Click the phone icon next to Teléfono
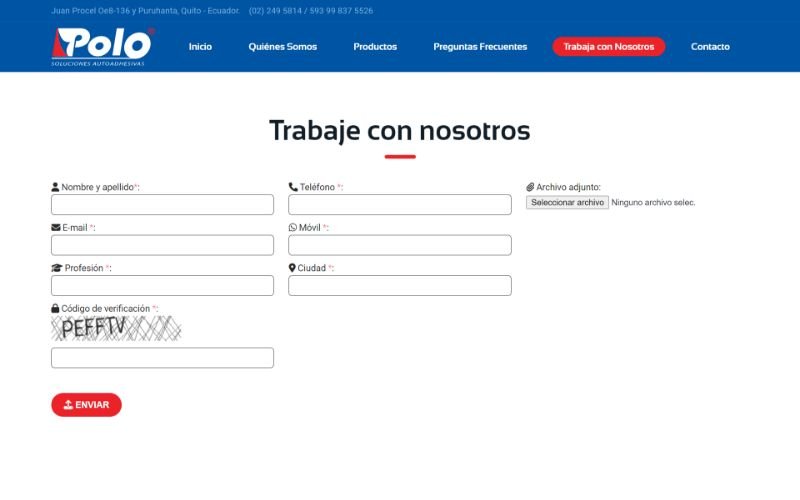The width and height of the screenshot is (800, 500). (x=293, y=187)
